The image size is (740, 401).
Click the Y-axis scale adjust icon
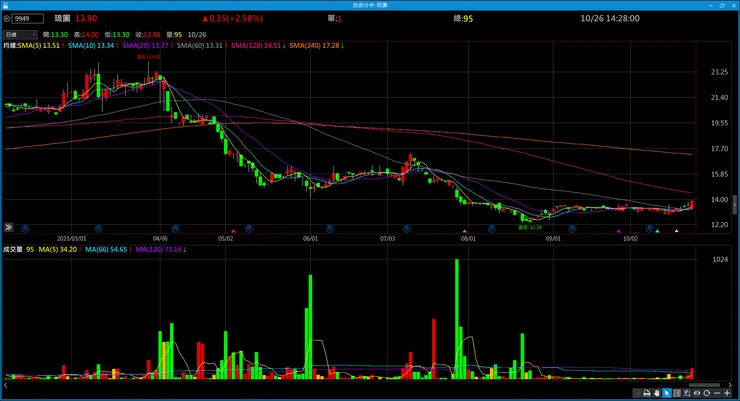(687, 393)
